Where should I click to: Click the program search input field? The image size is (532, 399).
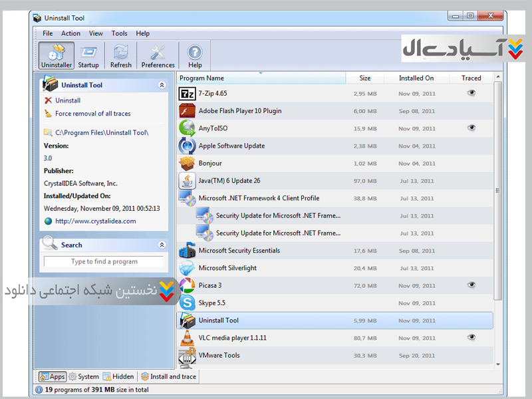click(x=104, y=262)
